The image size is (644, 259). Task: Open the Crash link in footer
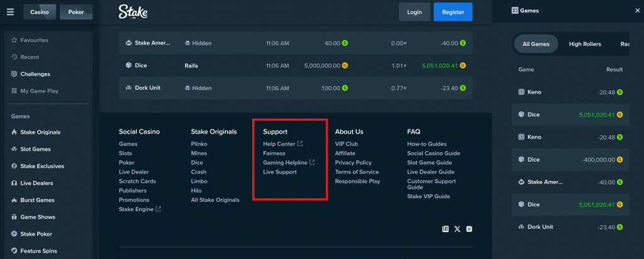point(199,172)
